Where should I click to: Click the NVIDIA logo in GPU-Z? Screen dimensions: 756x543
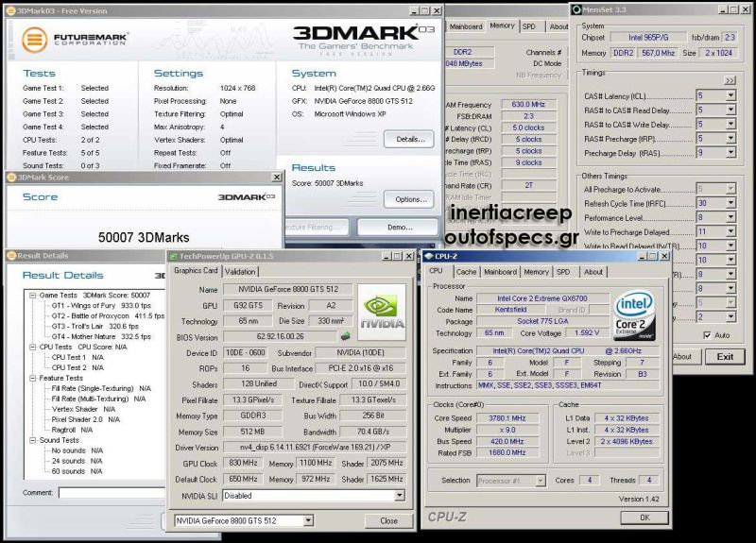pyautogui.click(x=382, y=312)
